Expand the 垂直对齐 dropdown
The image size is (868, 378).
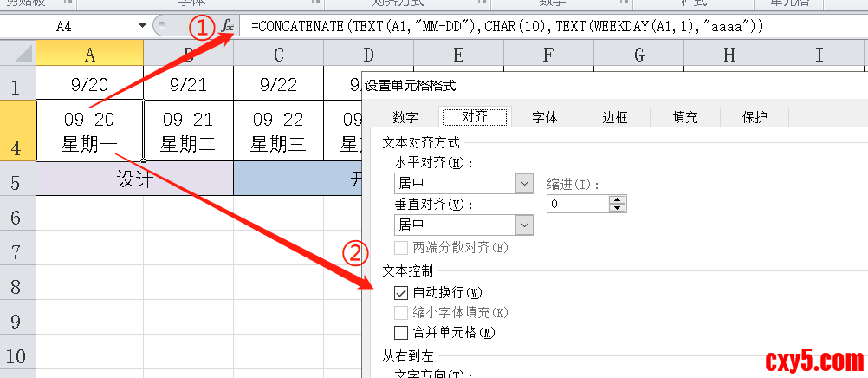(524, 225)
